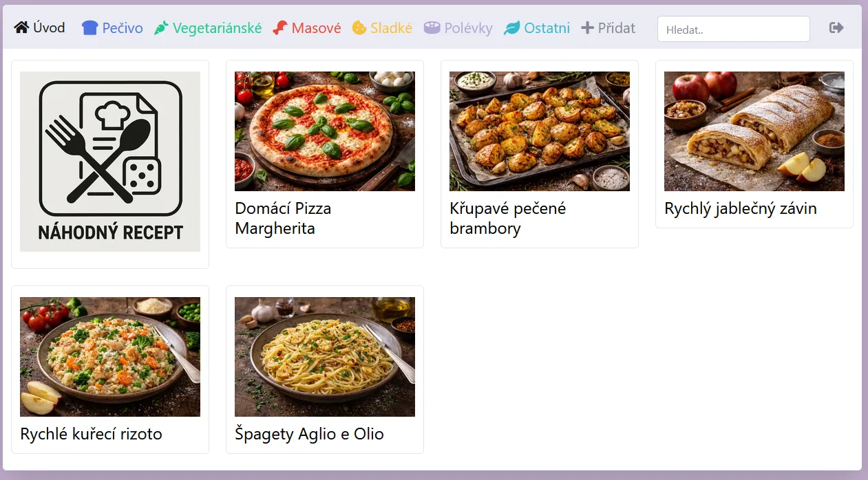Click the Rychlé kuřecí rizoto image
The image size is (868, 480).
point(110,357)
